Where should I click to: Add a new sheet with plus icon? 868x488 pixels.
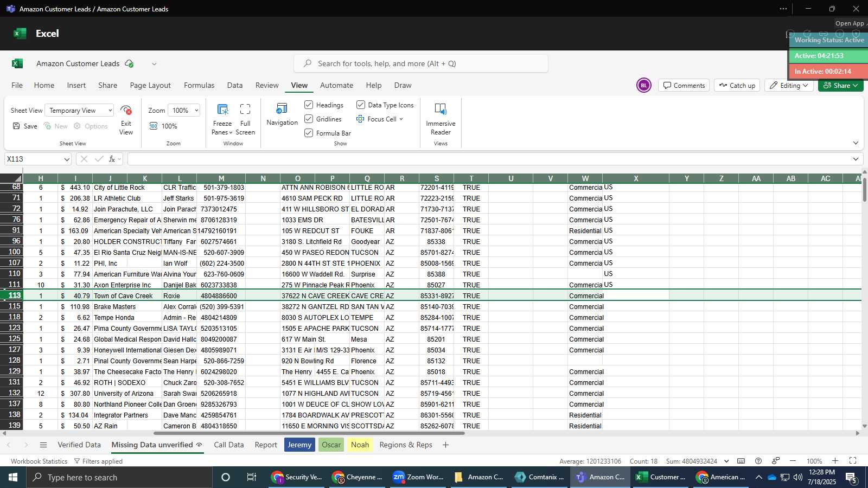click(445, 445)
